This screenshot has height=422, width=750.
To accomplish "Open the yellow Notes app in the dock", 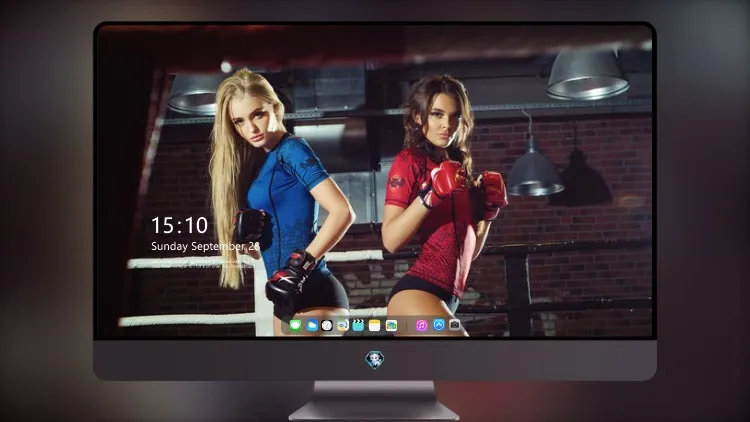I will click(x=375, y=325).
